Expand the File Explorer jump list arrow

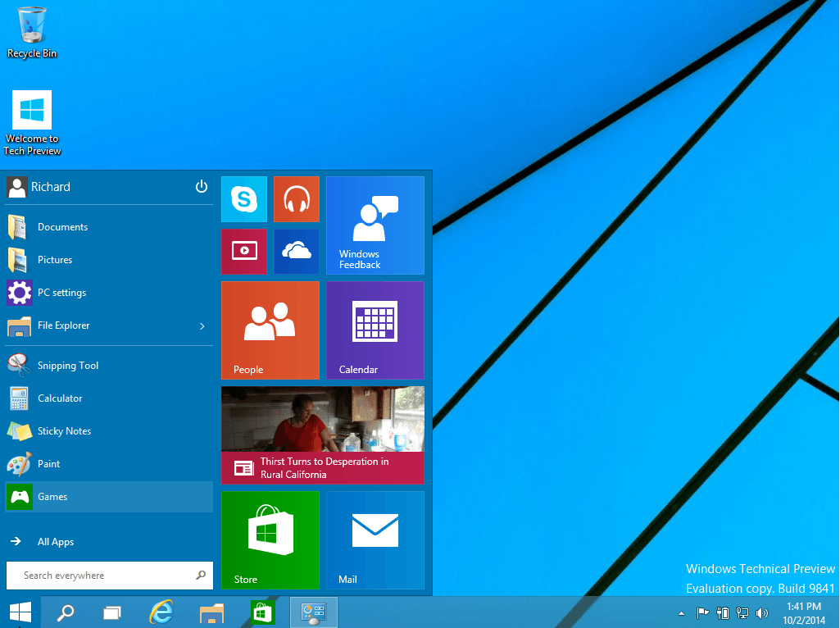202,325
